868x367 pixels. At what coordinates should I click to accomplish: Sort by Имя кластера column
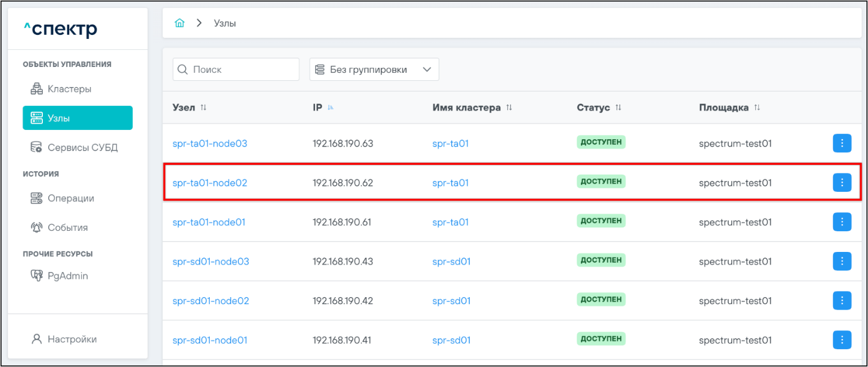click(x=509, y=108)
